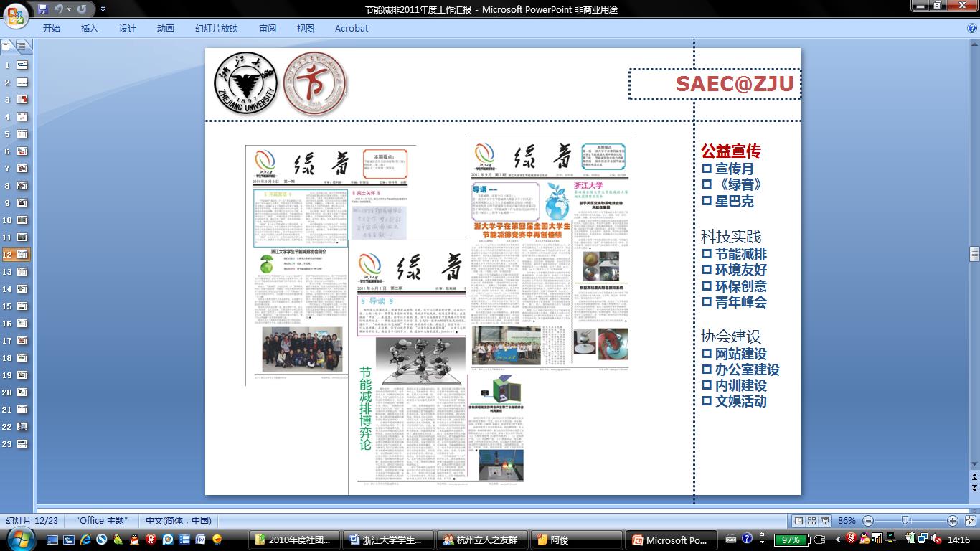Viewport: 980px width, 551px height.
Task: Launch Internet Explorer from quick launch
Action: (x=85, y=540)
